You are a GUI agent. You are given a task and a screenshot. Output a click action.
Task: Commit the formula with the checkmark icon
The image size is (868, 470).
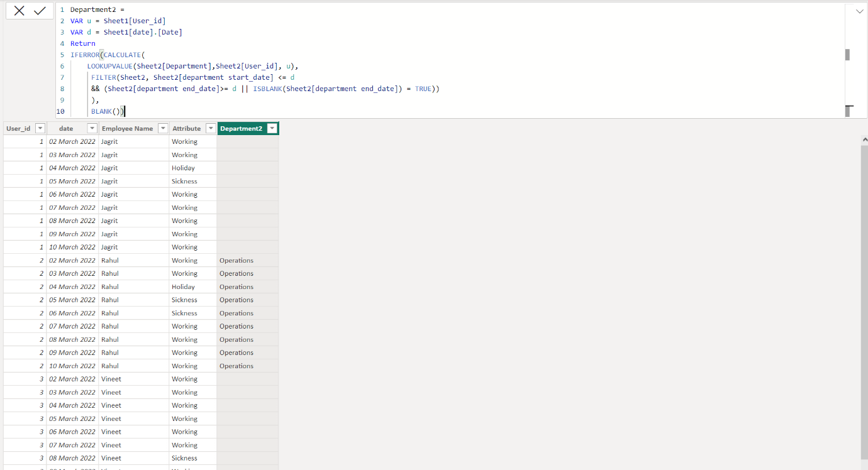(x=40, y=11)
